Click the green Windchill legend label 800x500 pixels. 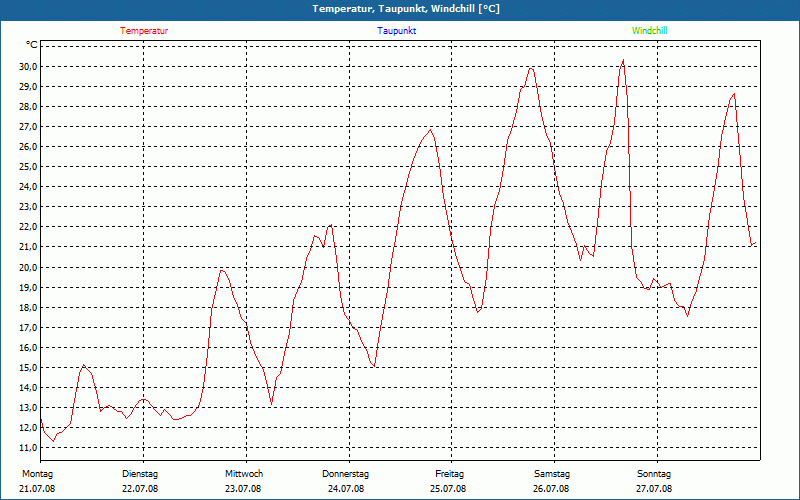click(649, 31)
